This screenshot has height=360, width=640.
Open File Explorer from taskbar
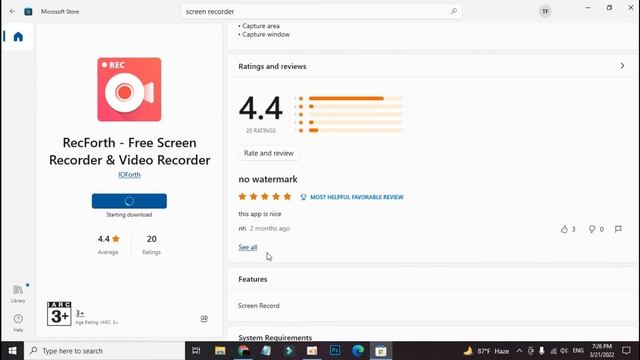point(220,351)
